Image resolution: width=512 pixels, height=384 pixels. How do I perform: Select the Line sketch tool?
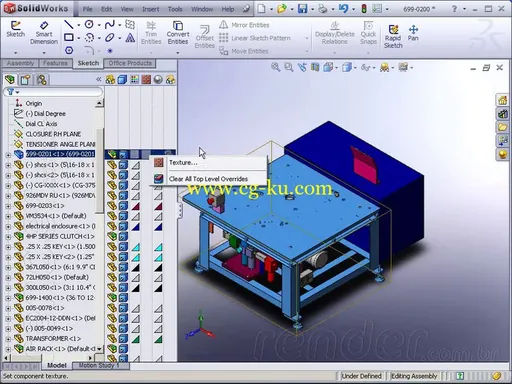[x=69, y=24]
